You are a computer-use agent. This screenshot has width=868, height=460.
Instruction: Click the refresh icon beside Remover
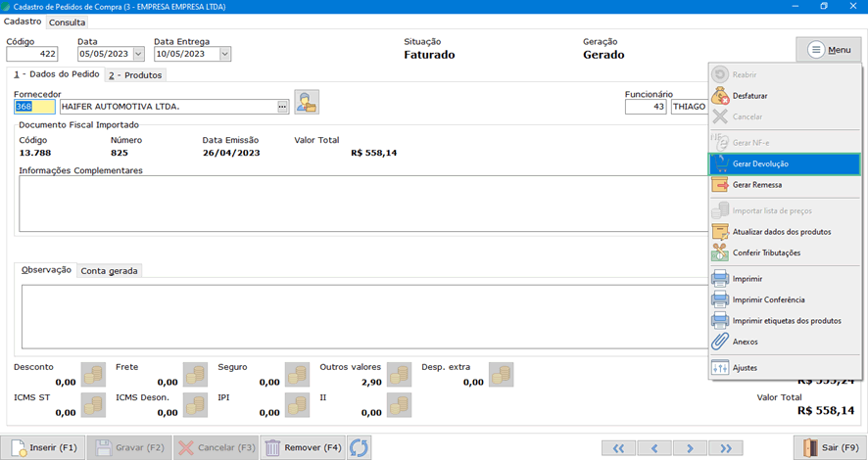(x=360, y=447)
